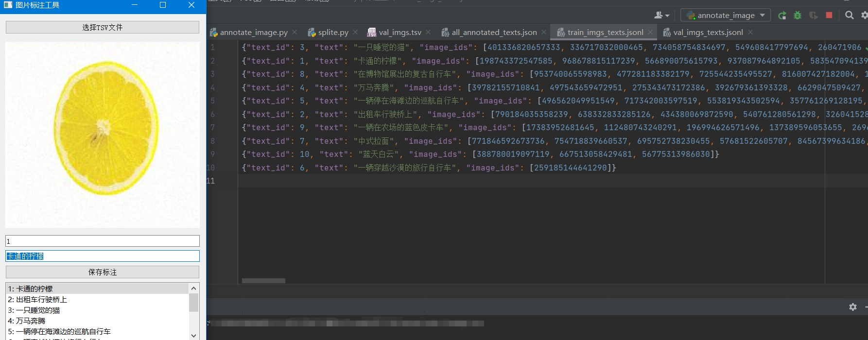Image resolution: width=868 pixels, height=340 pixels.
Task: Open the Code With Me user icon
Action: [x=661, y=16]
